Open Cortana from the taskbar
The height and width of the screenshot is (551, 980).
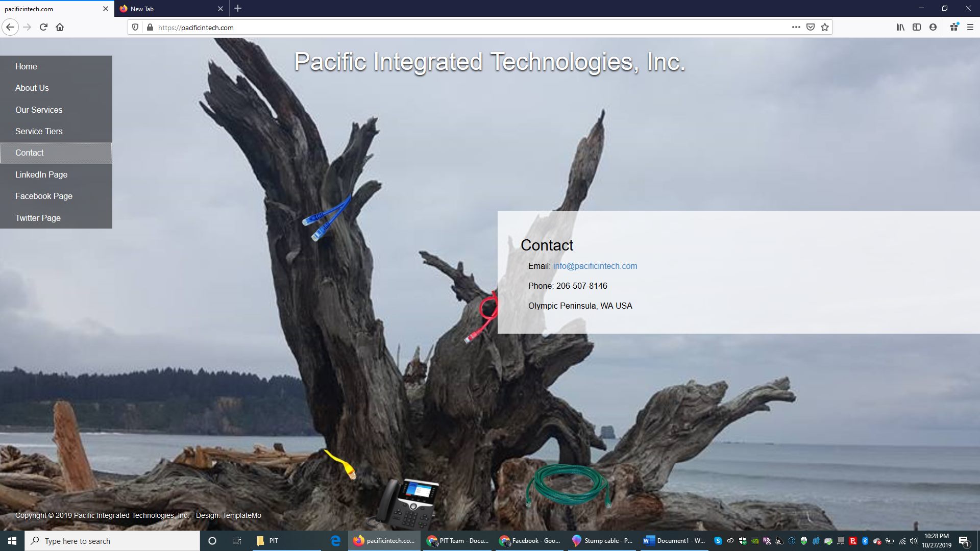coord(212,541)
